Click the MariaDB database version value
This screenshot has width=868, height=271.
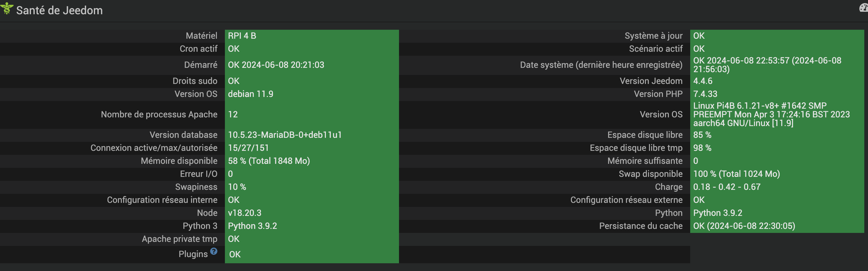(x=285, y=135)
